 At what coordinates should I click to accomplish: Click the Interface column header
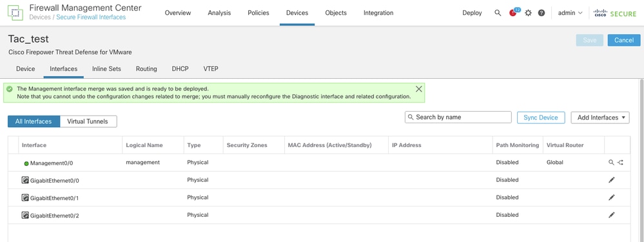point(34,145)
